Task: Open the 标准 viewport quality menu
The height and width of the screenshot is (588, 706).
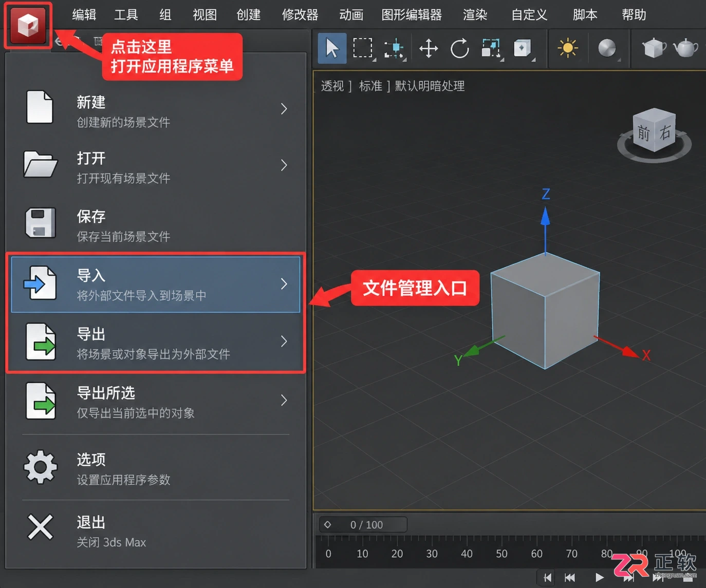Action: 370,86
